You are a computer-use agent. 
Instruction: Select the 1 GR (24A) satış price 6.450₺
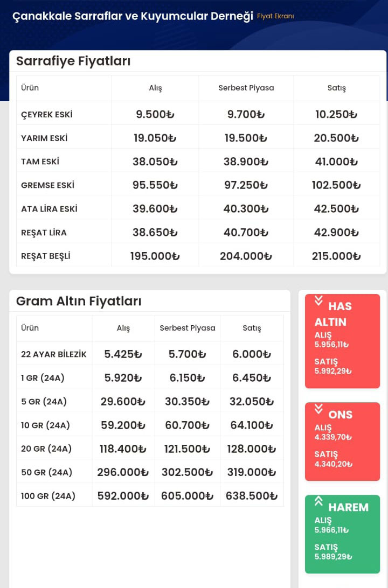pyautogui.click(x=252, y=378)
